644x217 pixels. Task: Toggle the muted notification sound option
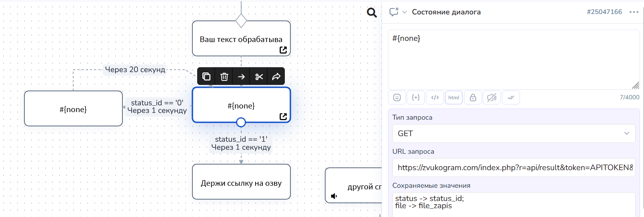coord(492,98)
